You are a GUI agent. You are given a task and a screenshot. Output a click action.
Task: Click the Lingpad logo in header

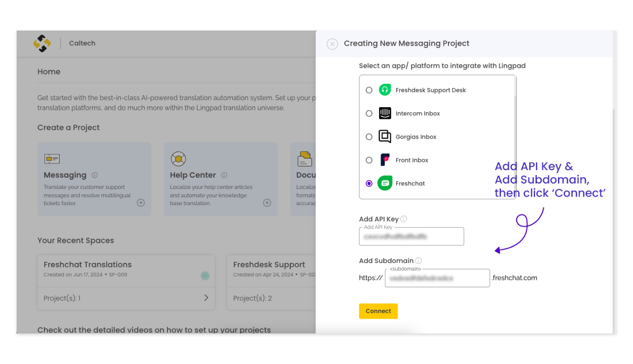tap(42, 44)
